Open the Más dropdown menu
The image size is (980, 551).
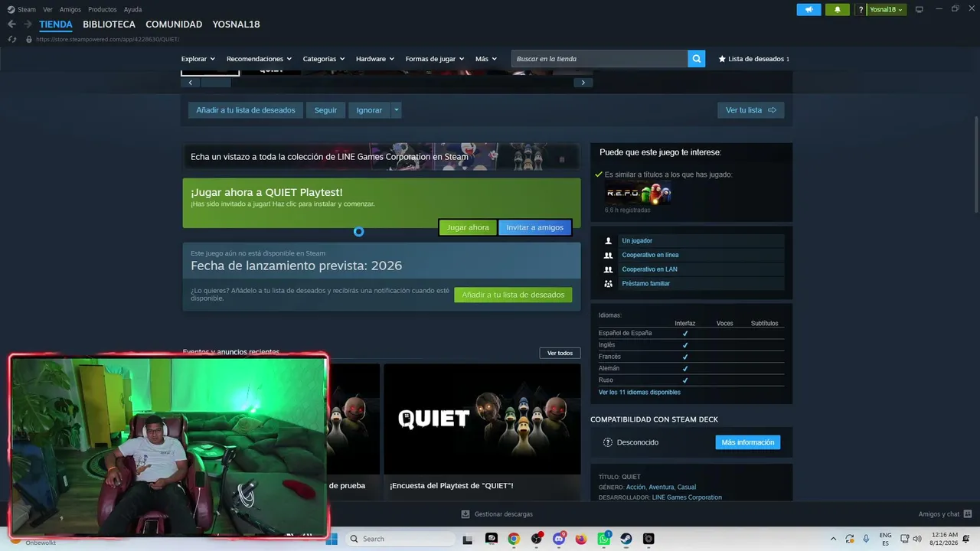tap(486, 59)
